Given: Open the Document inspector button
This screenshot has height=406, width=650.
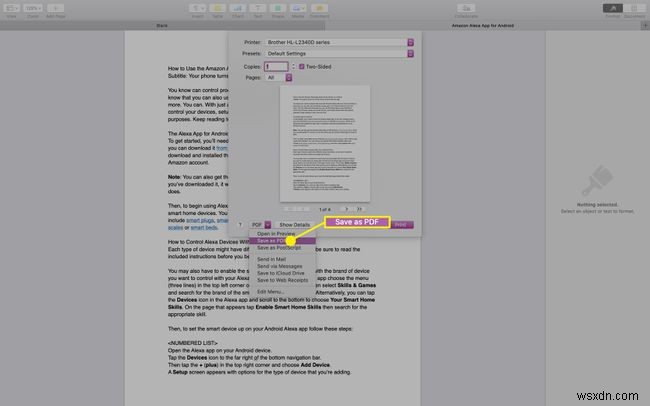Looking at the screenshot, I should point(634,8).
